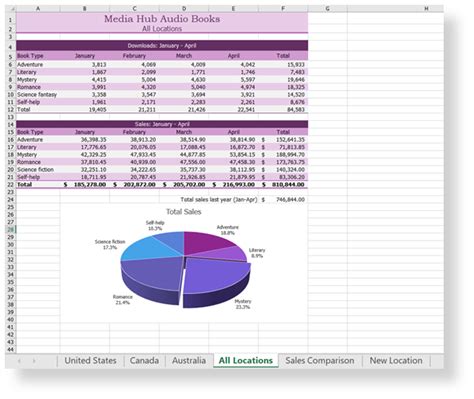
Task: Select column A by its header
Action: [x=38, y=9]
